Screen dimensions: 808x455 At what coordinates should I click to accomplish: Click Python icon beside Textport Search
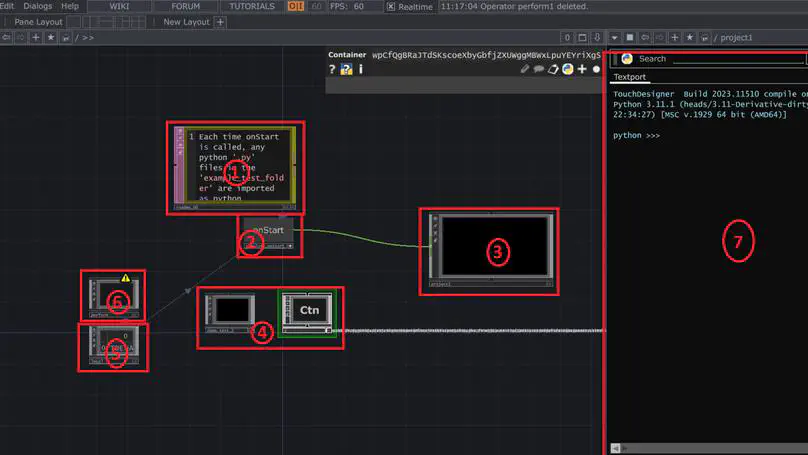coord(627,59)
